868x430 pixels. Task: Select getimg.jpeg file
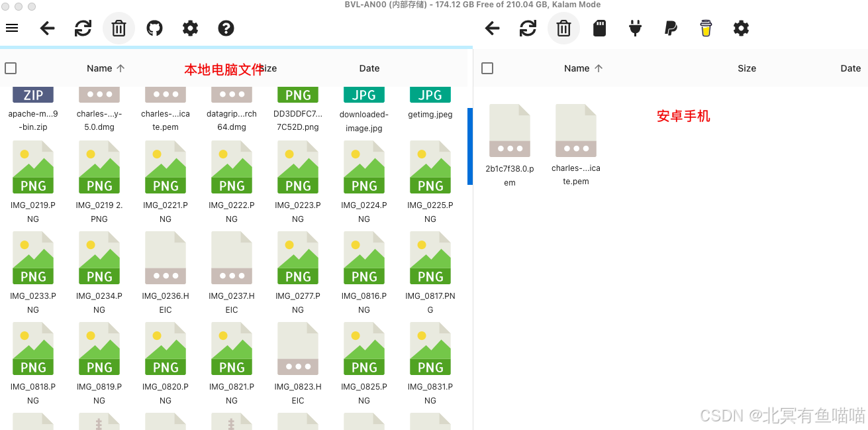point(430,105)
